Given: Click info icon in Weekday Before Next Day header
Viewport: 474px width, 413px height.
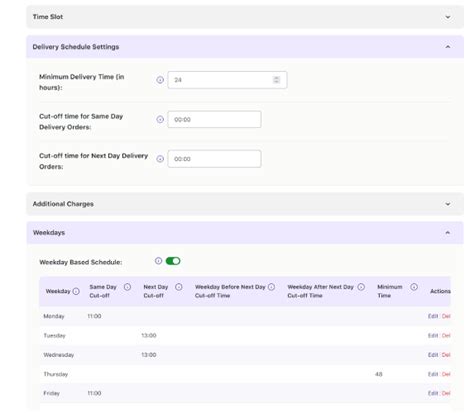Looking at the screenshot, I should pyautogui.click(x=272, y=287).
